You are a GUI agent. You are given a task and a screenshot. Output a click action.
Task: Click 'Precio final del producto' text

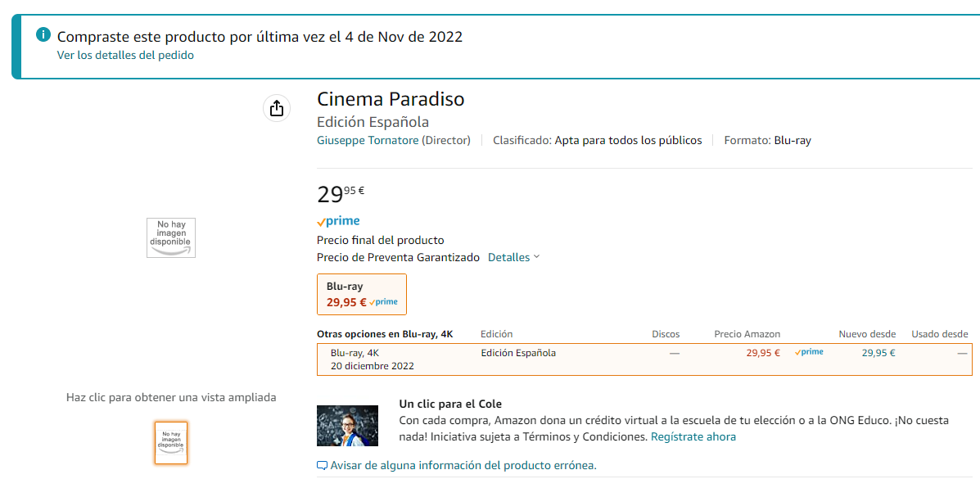tap(380, 240)
